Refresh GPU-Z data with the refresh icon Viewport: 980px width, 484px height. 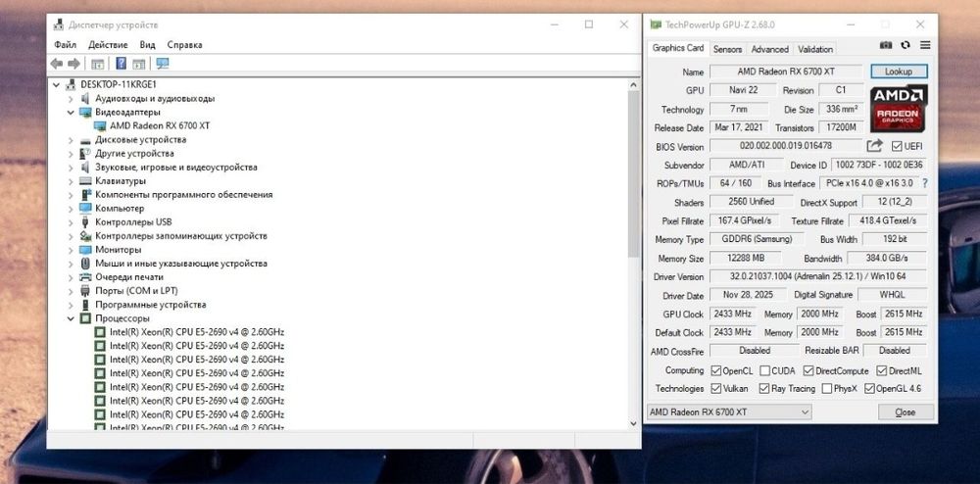(905, 46)
